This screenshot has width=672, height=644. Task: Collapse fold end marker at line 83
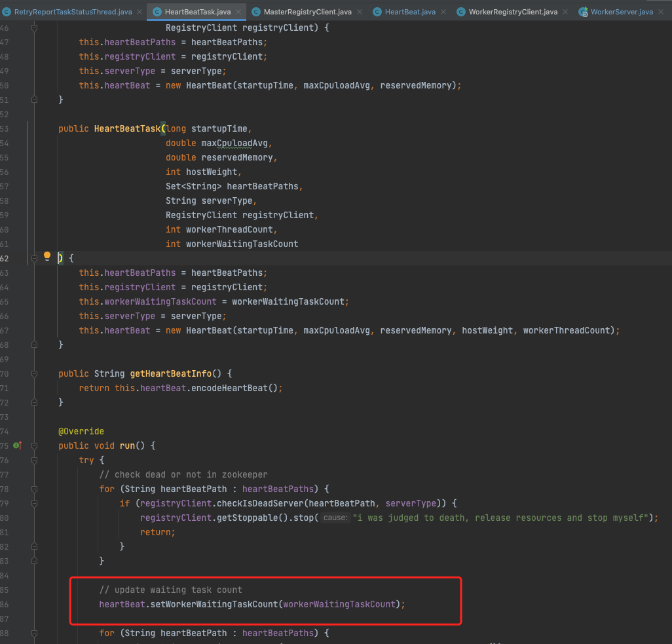click(34, 561)
